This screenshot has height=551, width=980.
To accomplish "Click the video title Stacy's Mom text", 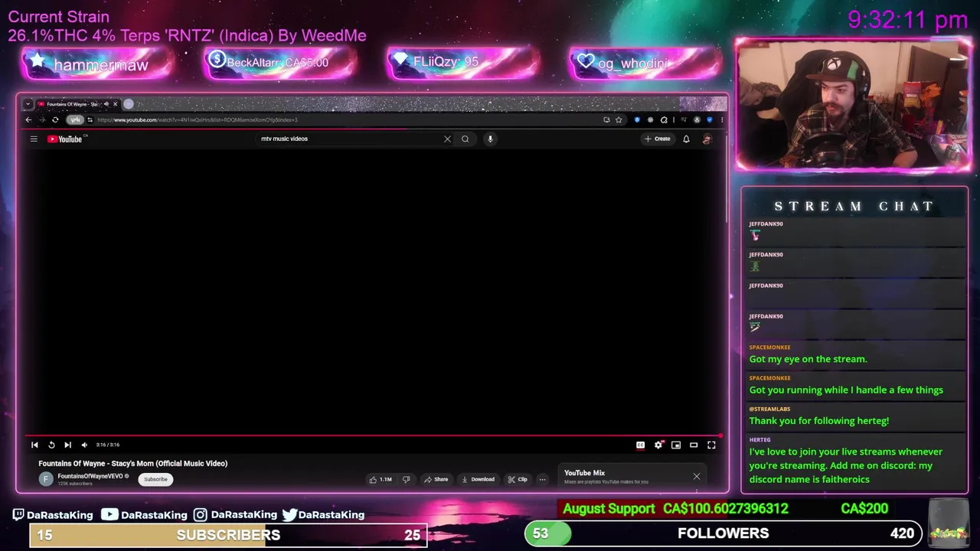I will click(133, 463).
